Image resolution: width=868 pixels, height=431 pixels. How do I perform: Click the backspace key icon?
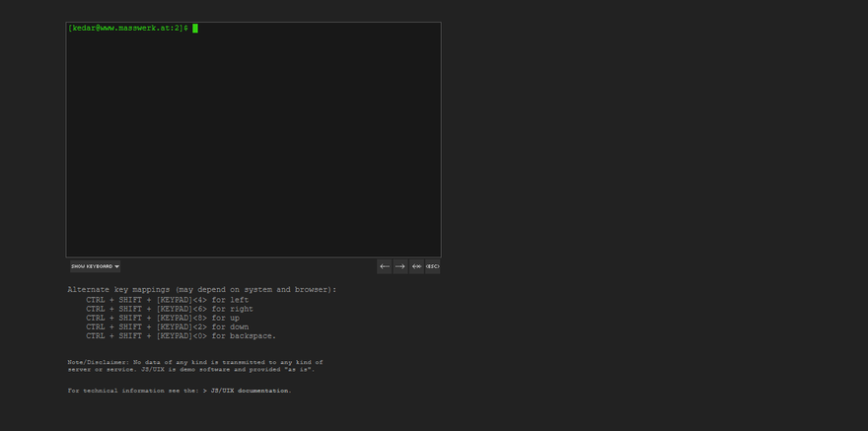[x=416, y=266]
